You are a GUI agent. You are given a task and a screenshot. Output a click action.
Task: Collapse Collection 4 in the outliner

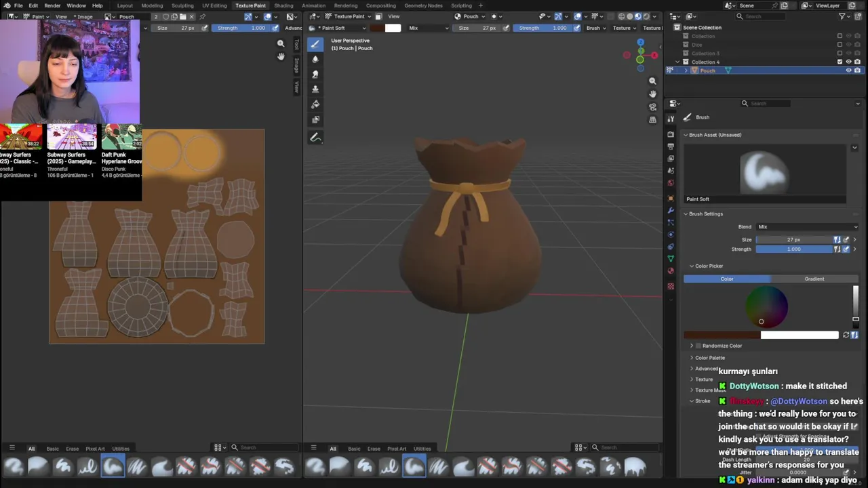click(677, 62)
